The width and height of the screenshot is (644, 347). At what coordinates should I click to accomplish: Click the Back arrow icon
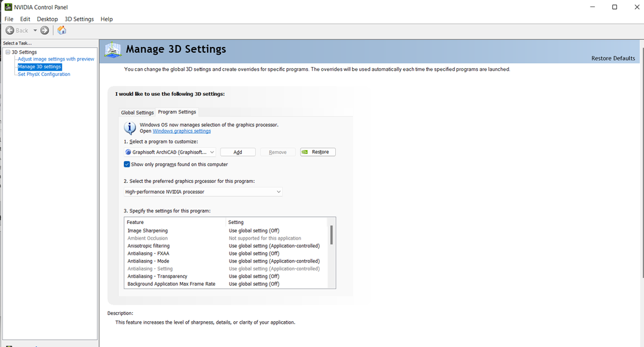[10, 30]
